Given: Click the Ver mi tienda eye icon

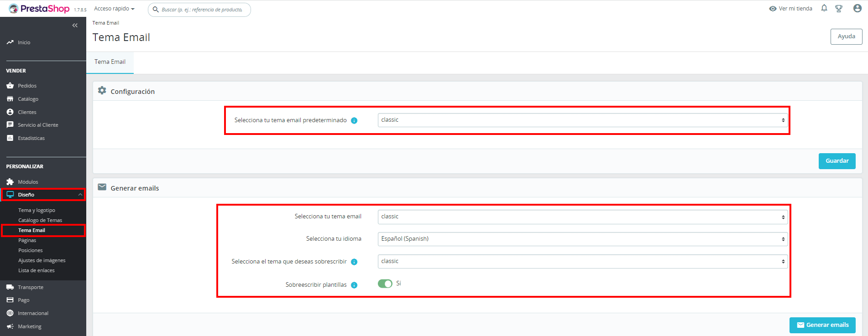Looking at the screenshot, I should point(773,9).
